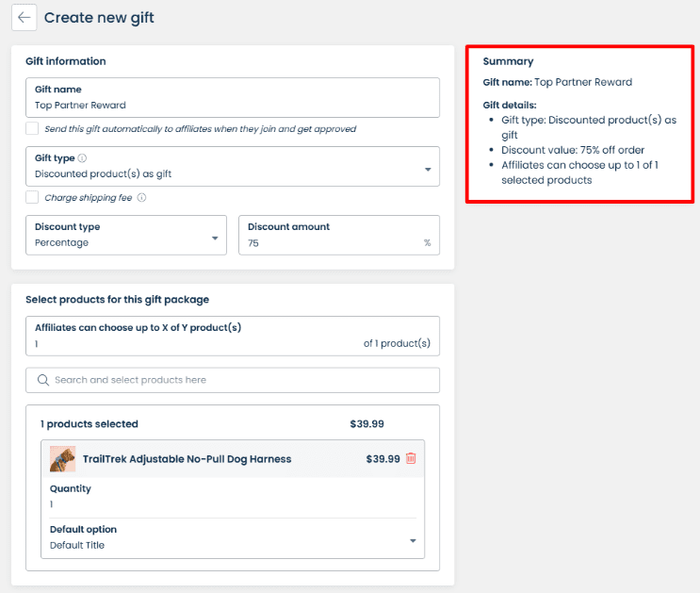Click the 1 products selected header
This screenshot has width=700, height=593.
pyautogui.click(x=90, y=424)
